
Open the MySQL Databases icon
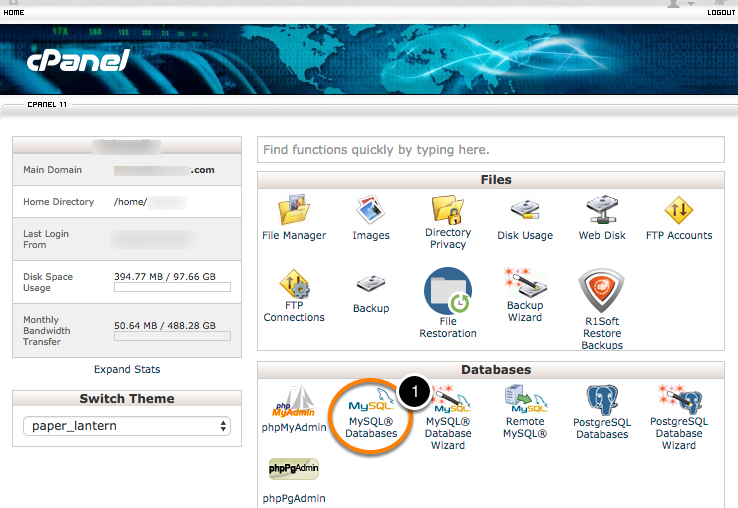371,399
